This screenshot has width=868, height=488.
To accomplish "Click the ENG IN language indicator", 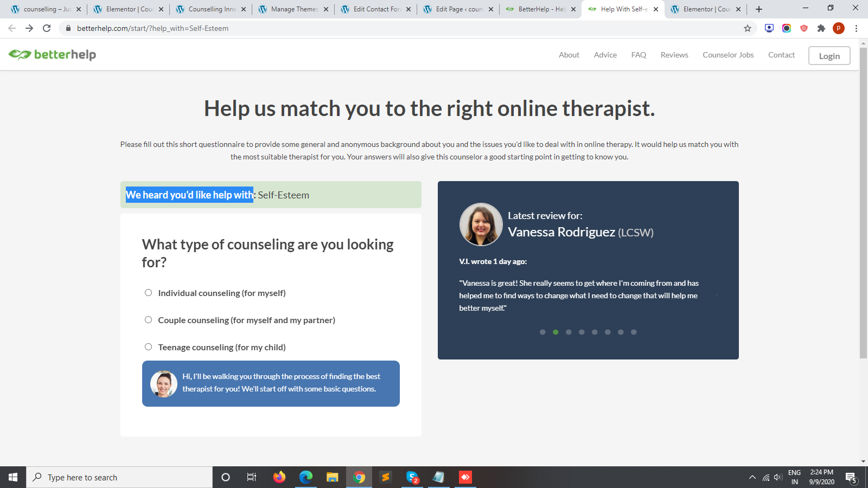I will point(794,477).
